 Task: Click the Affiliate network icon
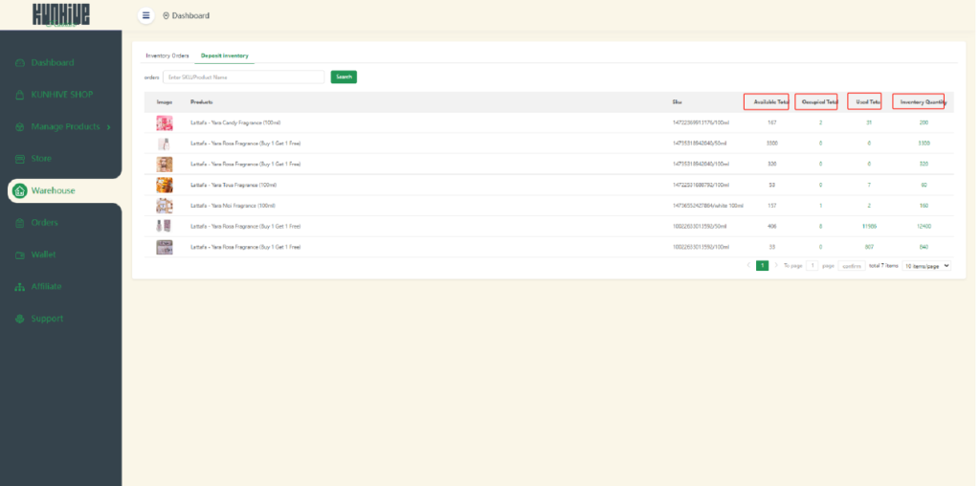[20, 287]
